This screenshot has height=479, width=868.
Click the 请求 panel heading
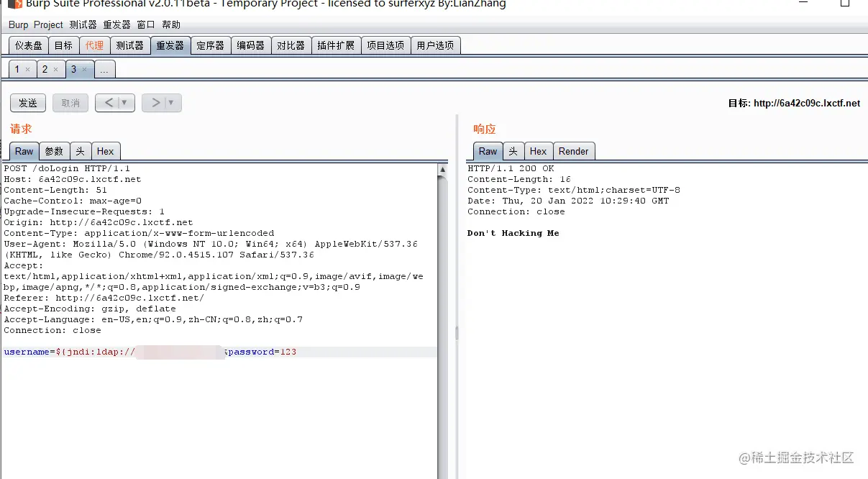click(21, 129)
